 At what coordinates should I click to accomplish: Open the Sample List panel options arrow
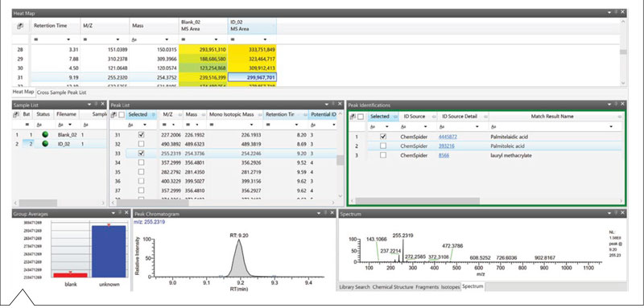pyautogui.click(x=89, y=105)
